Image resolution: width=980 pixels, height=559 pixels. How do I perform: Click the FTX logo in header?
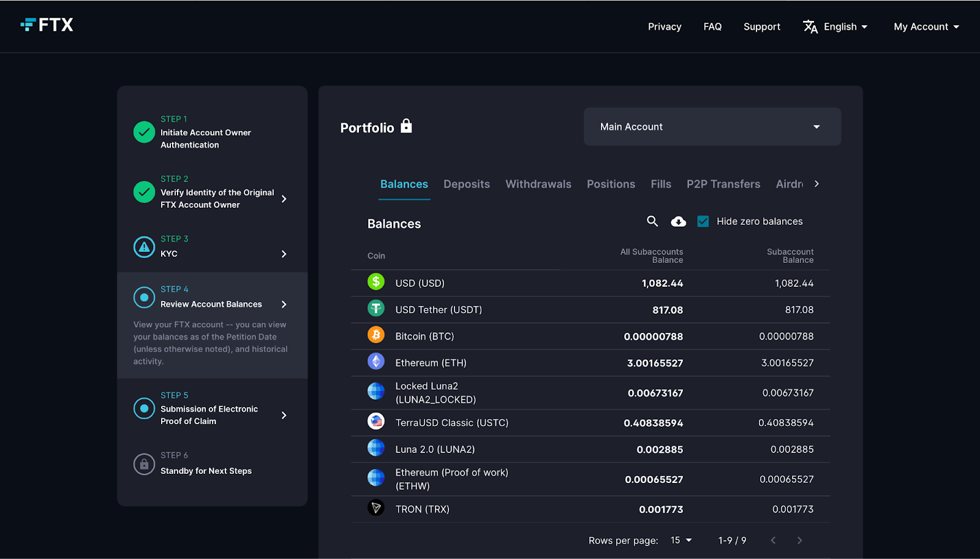[47, 25]
